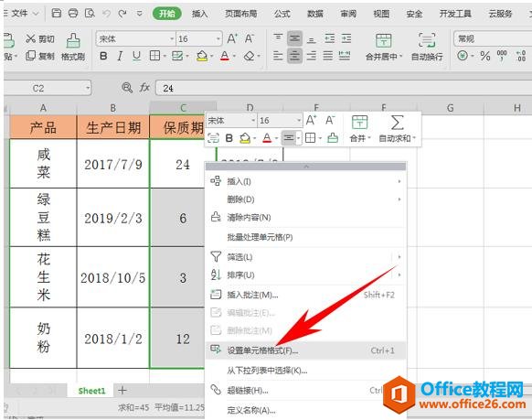Choose 批量处理单元格(P) menu entry
Viewport: 532px width, 420px height.
coord(305,237)
